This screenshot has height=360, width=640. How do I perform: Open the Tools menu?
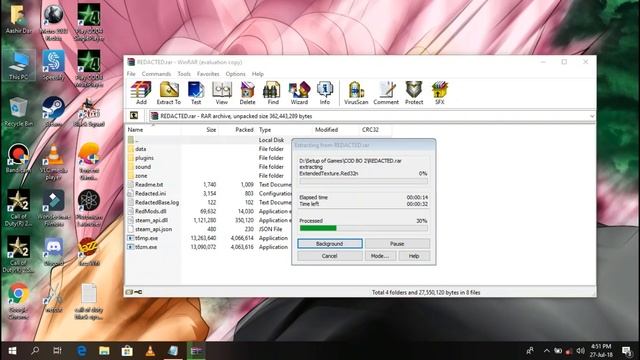coord(184,74)
